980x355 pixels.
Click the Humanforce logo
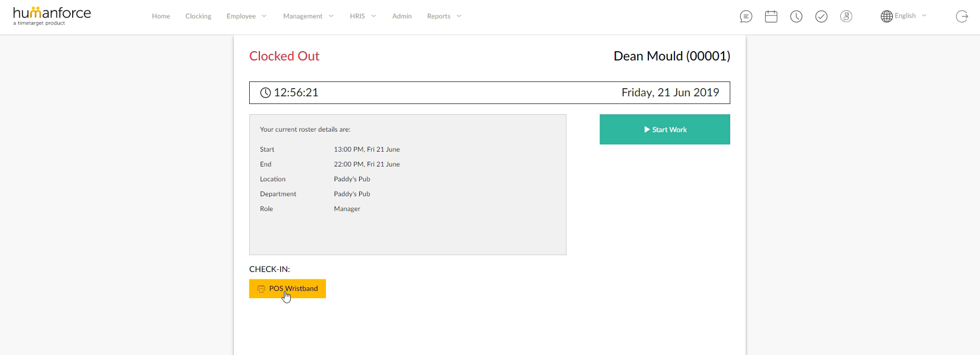[52, 16]
